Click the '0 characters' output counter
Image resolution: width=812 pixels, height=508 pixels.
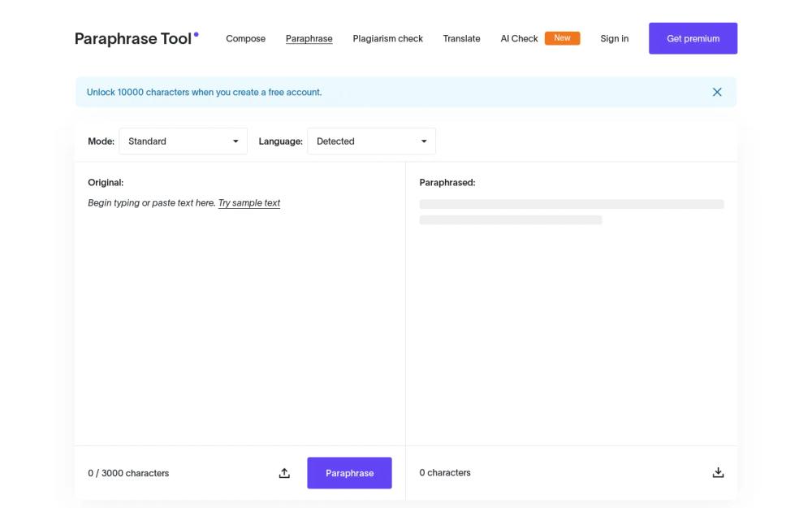[445, 472]
